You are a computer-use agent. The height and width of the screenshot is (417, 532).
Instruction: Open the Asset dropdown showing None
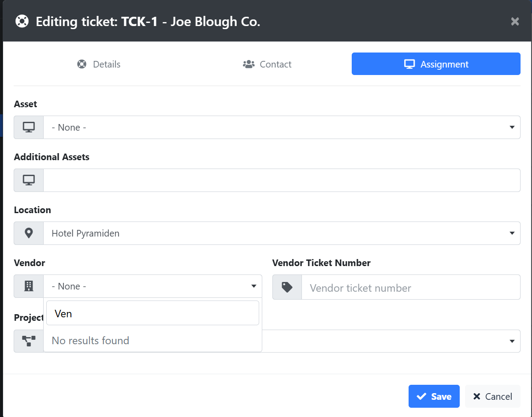[281, 128]
